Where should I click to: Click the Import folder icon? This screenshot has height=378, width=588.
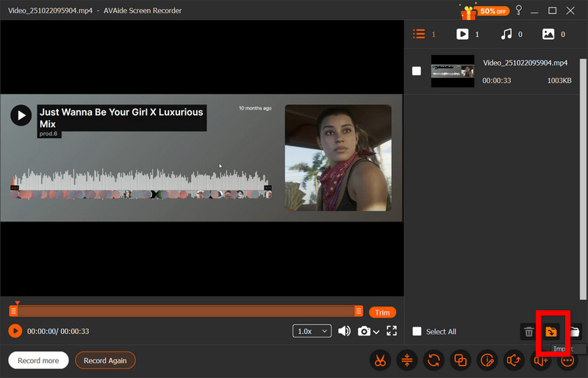[x=551, y=332]
